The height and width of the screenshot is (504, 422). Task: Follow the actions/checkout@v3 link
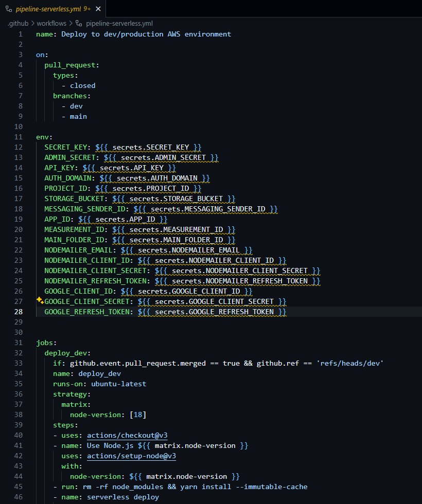[127, 435]
